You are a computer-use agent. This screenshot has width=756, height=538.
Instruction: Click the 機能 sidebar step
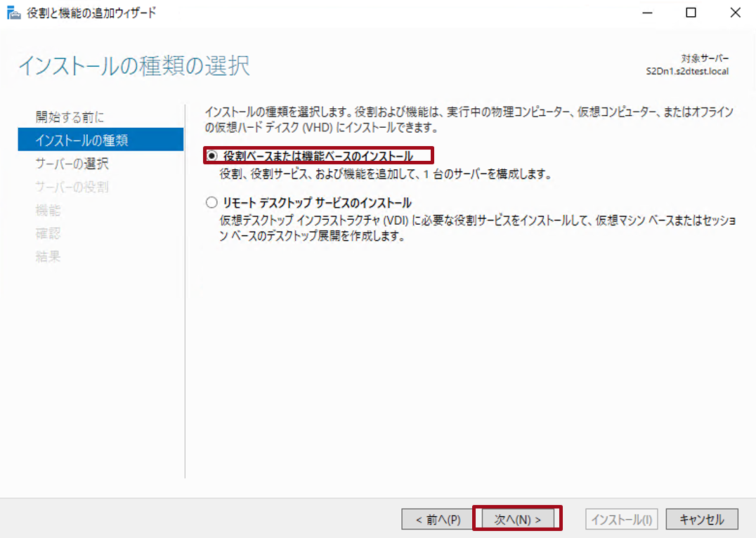pos(46,211)
